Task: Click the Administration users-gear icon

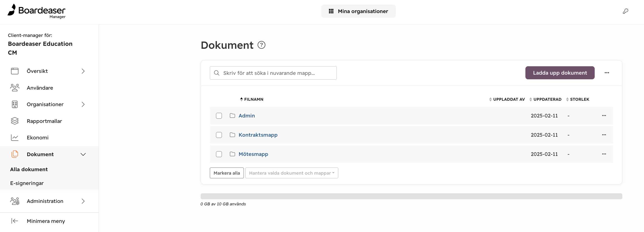Action: click(15, 201)
